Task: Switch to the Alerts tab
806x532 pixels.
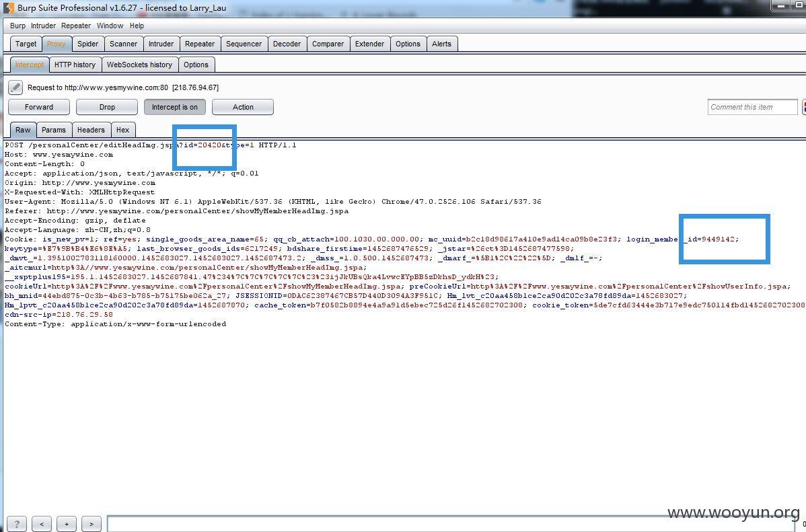Action: point(441,44)
